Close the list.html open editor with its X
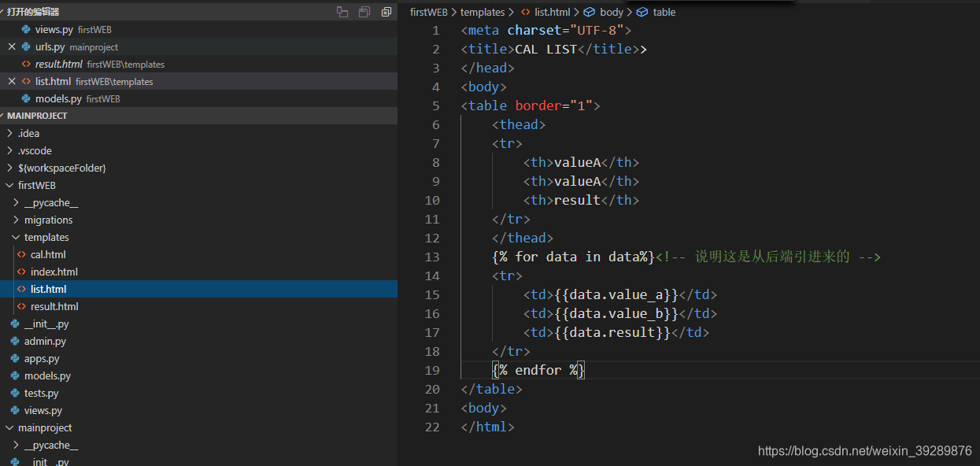 pos(12,81)
